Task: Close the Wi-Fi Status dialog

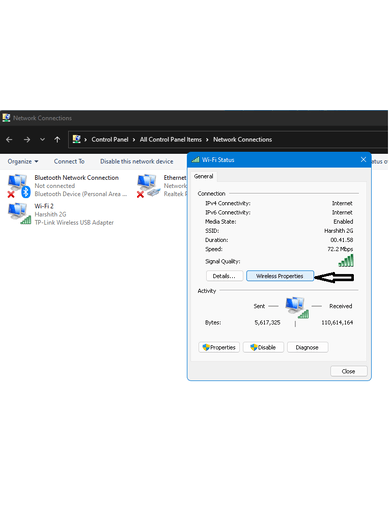Action: [363, 160]
